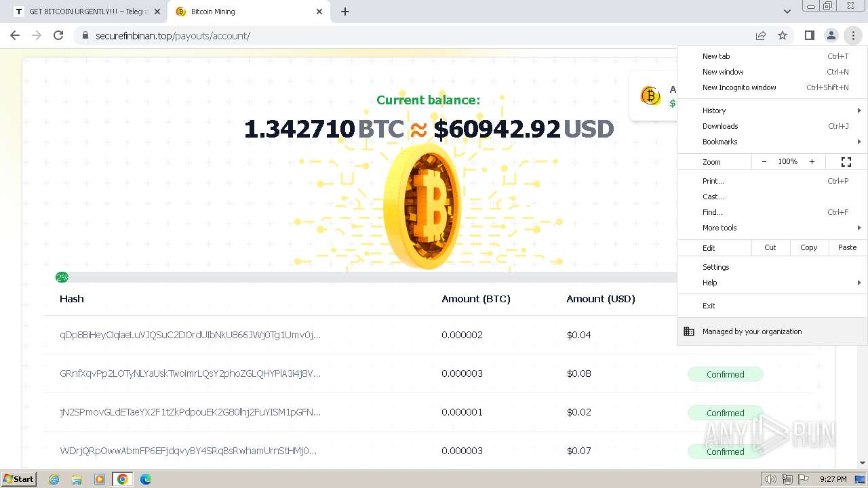Image resolution: width=868 pixels, height=488 pixels.
Task: Click hash starting with qDp8BiHey
Action: coord(190,335)
